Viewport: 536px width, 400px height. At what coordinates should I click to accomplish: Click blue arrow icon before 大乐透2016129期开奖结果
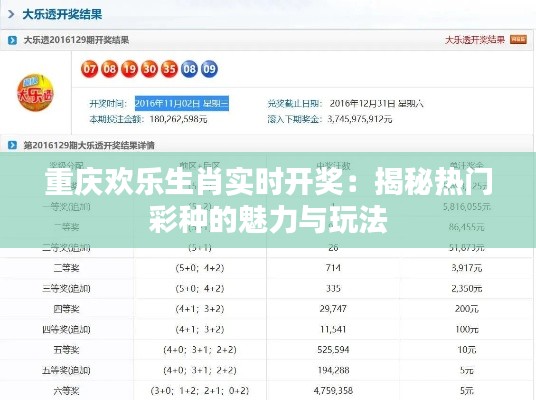pos(12,40)
